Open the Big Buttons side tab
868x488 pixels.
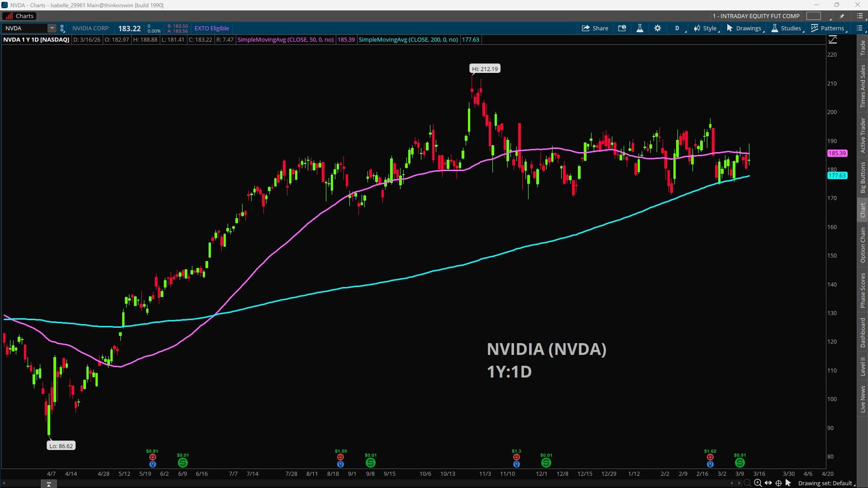863,177
